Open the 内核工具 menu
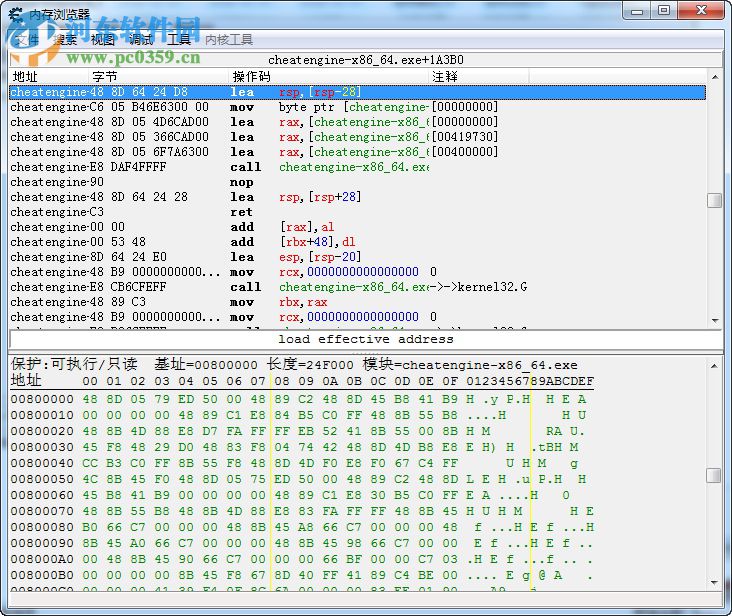 pos(229,40)
